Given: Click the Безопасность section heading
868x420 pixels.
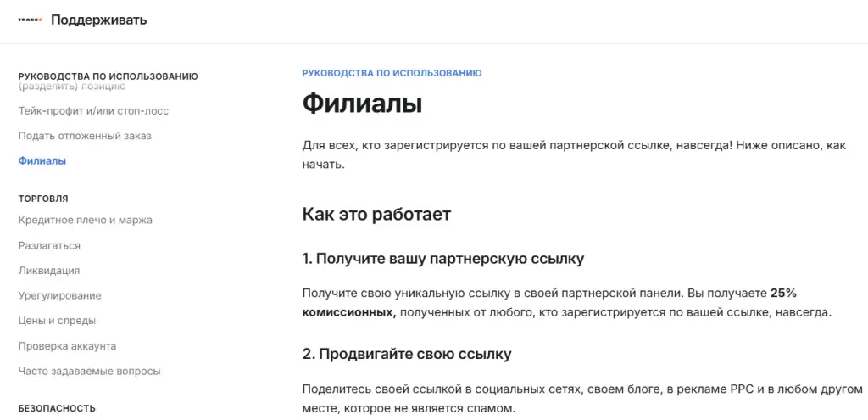Looking at the screenshot, I should pos(57,408).
